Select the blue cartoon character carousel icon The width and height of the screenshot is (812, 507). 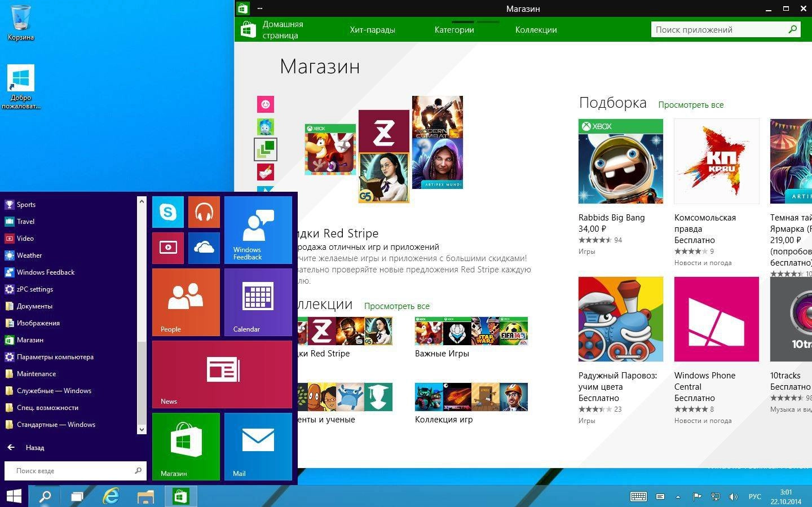click(266, 126)
